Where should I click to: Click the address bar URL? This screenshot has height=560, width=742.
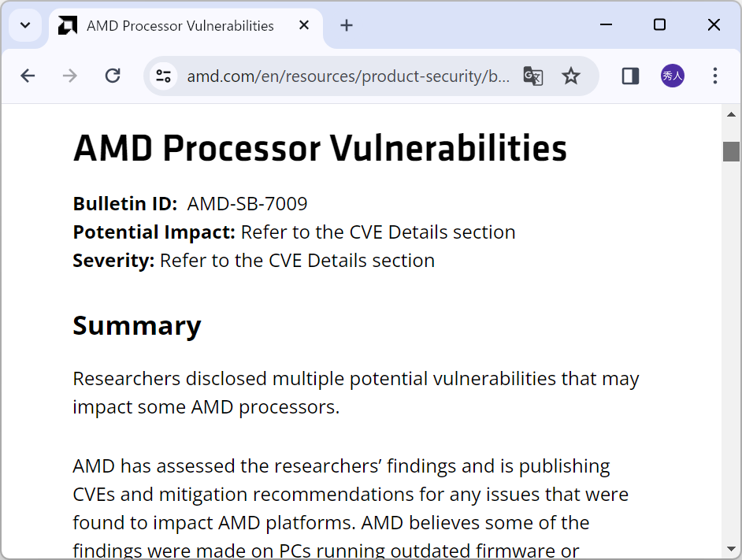coord(348,76)
